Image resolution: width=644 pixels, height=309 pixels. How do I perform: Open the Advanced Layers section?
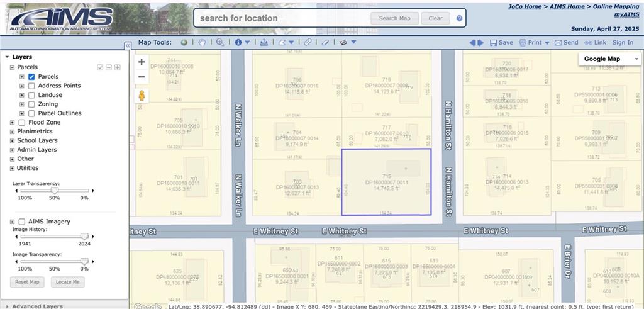[x=37, y=306]
